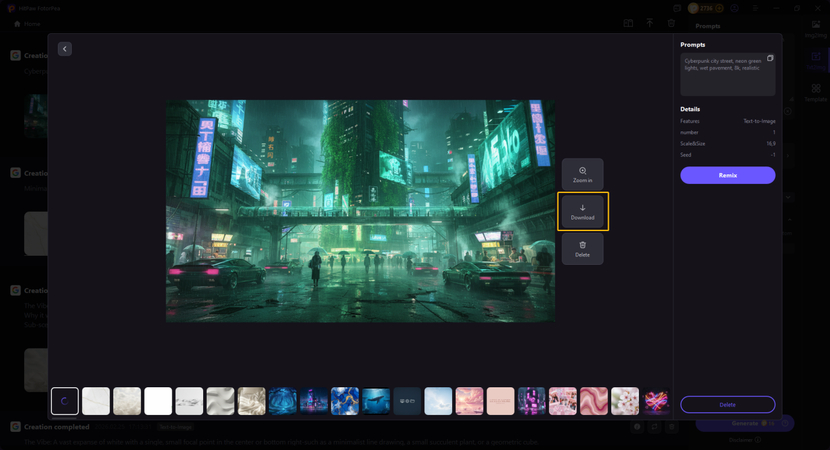
Task: Click the large cyberpunk street preview image
Action: 360,211
